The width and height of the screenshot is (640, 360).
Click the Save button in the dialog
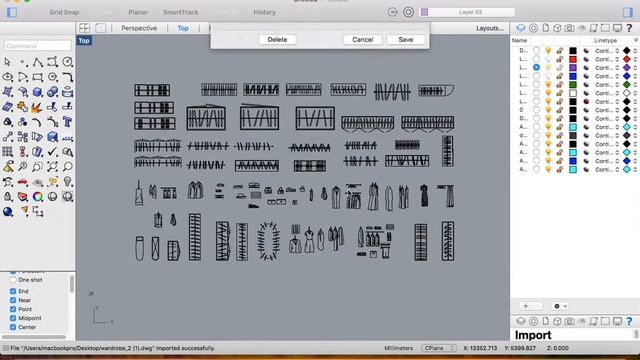tap(406, 40)
